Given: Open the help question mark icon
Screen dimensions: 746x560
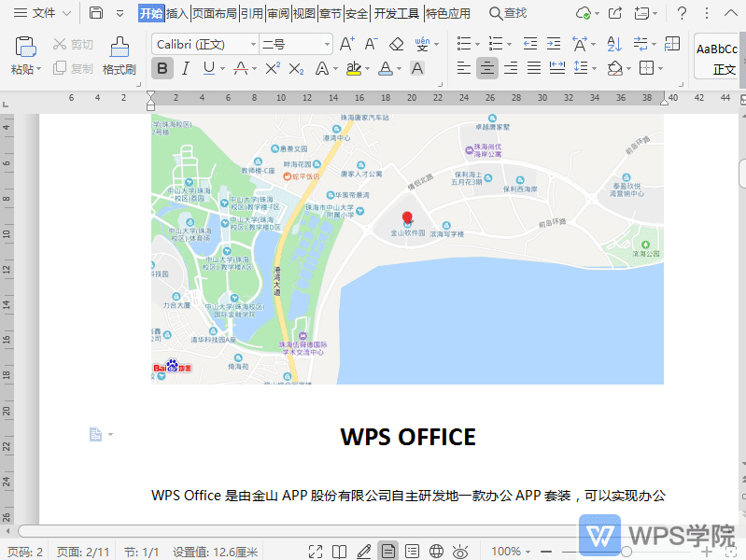Looking at the screenshot, I should [682, 13].
